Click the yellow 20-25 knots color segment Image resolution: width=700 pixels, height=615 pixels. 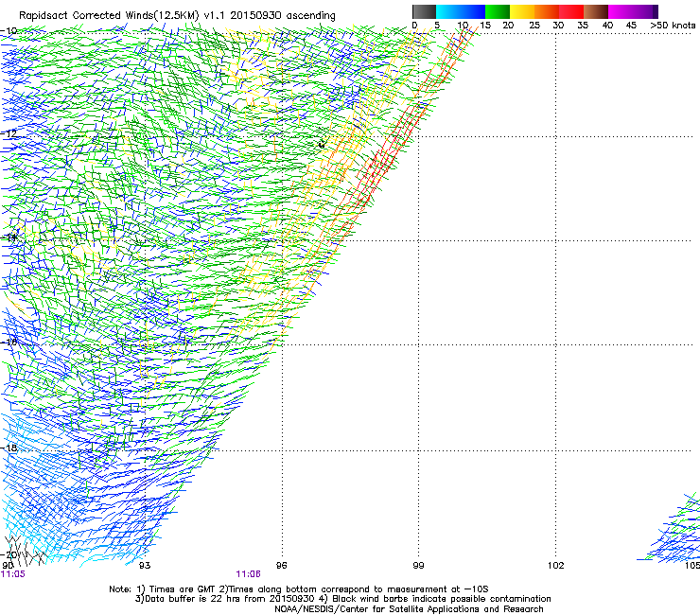[x=522, y=11]
